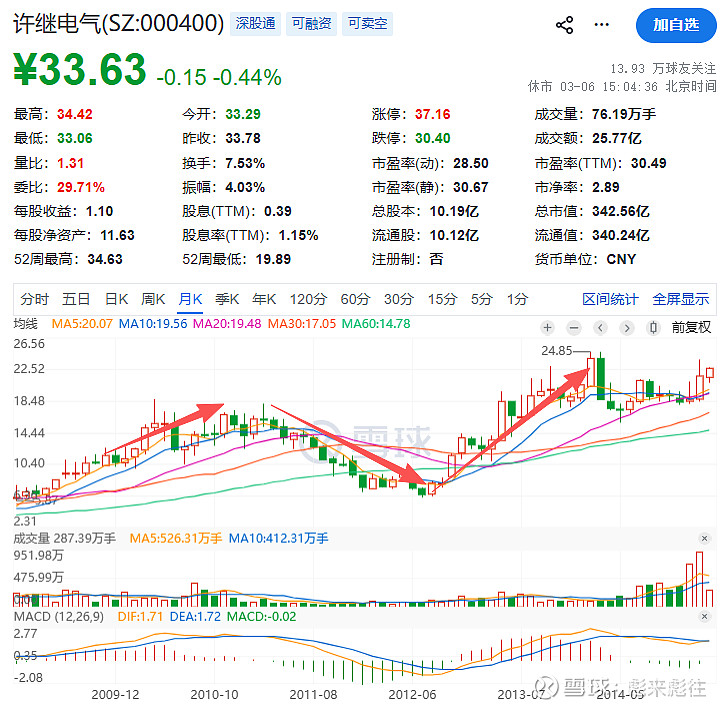Image resolution: width=727 pixels, height=710 pixels.
Task: Click the MA30:17.05 value
Action: coord(302,323)
